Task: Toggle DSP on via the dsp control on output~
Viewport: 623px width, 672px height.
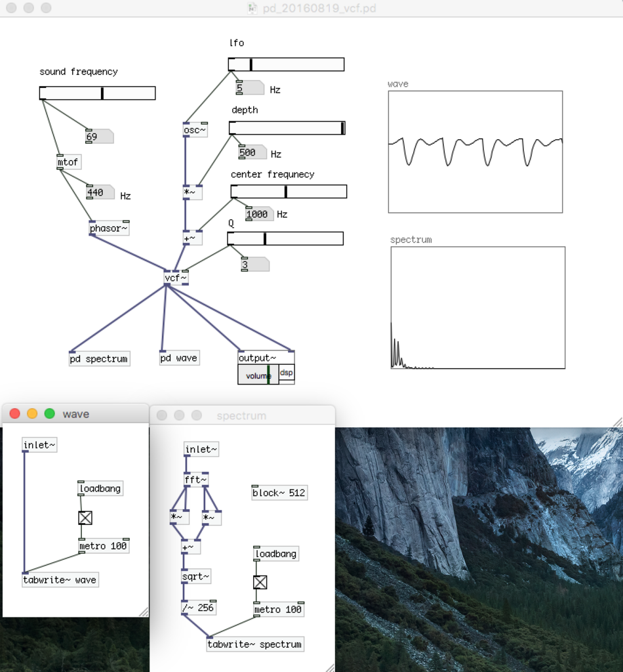Action: (287, 373)
